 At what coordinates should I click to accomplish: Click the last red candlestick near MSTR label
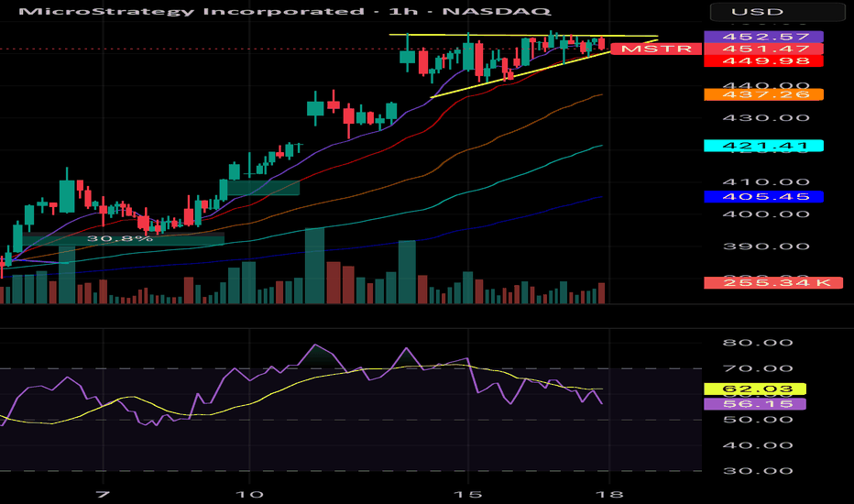[601, 44]
